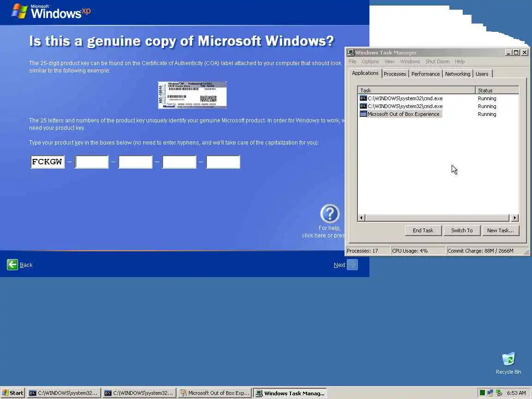Viewport: 532px width, 399px height.
Task: Switch to the Performance tab
Action: click(425, 74)
